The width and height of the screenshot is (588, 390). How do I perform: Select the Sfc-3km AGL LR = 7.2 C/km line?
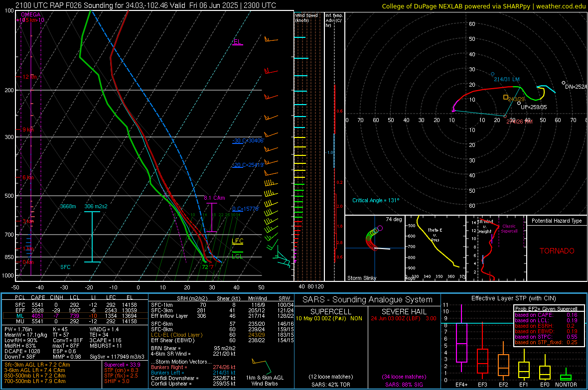coord(37,365)
